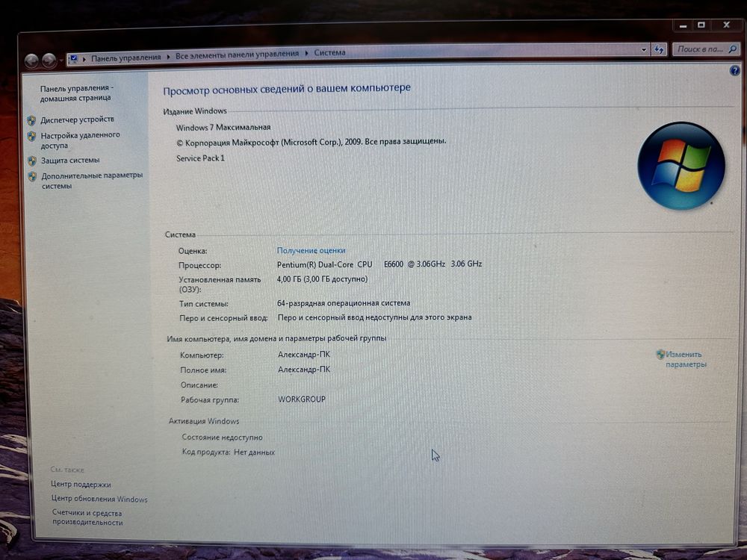Click shield icon beside "Настройка удаленного доступа"
This screenshot has width=747, height=560.
32,137
